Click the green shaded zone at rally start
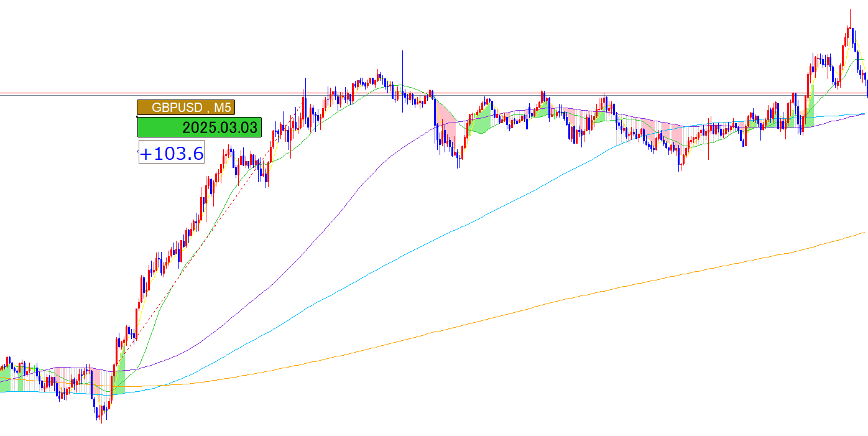 (120, 373)
